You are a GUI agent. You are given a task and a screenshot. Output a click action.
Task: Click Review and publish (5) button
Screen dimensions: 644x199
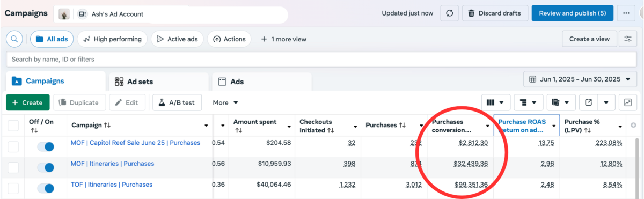pyautogui.click(x=573, y=13)
